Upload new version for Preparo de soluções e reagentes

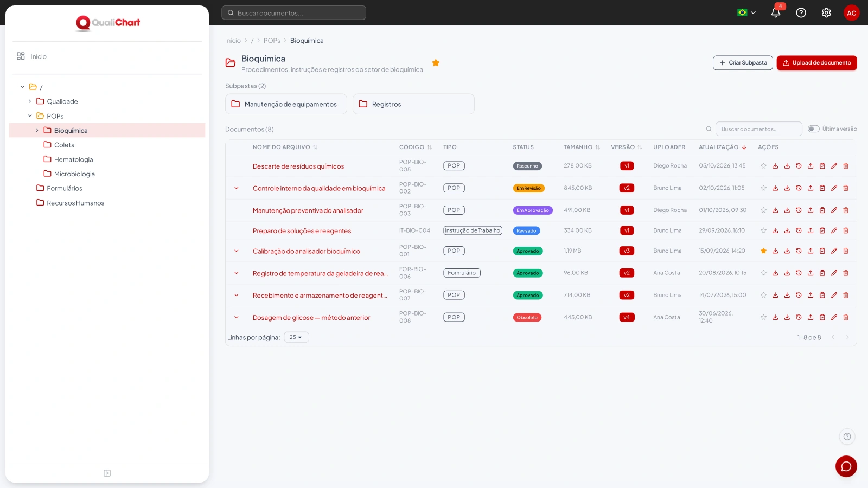(x=810, y=230)
